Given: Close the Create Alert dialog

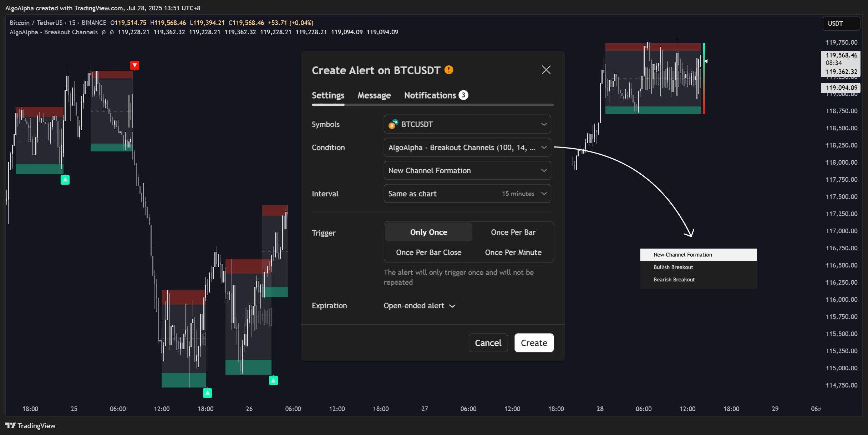Looking at the screenshot, I should [546, 70].
